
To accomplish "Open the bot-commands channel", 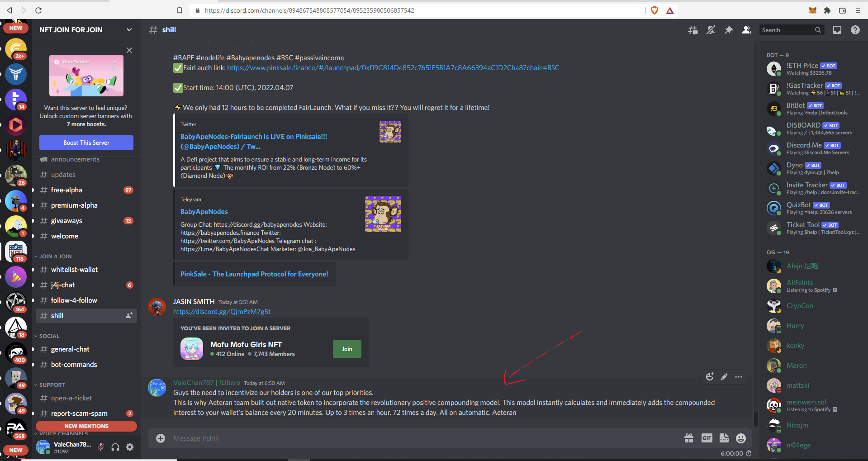I will [x=86, y=365].
